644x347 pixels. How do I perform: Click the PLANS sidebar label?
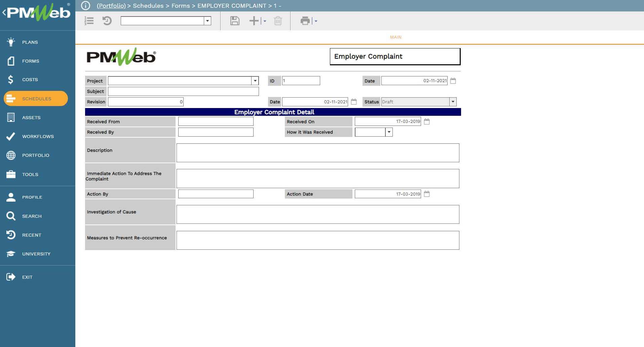pos(30,42)
